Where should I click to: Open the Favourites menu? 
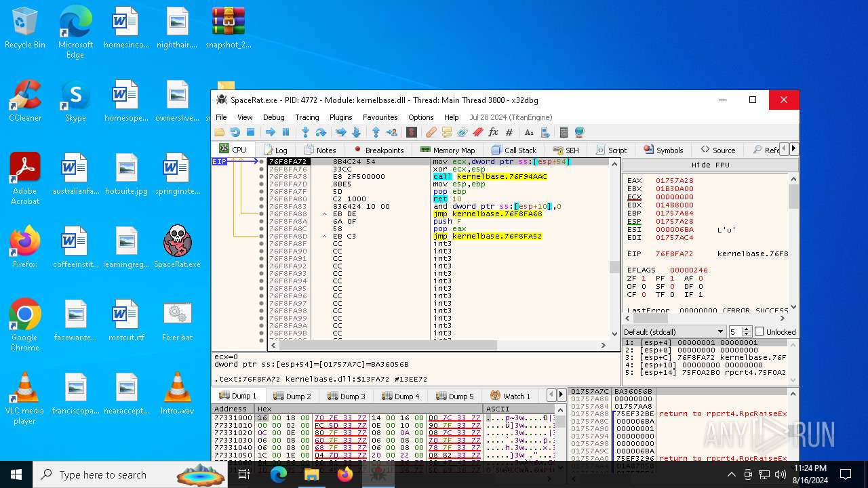[x=380, y=117]
